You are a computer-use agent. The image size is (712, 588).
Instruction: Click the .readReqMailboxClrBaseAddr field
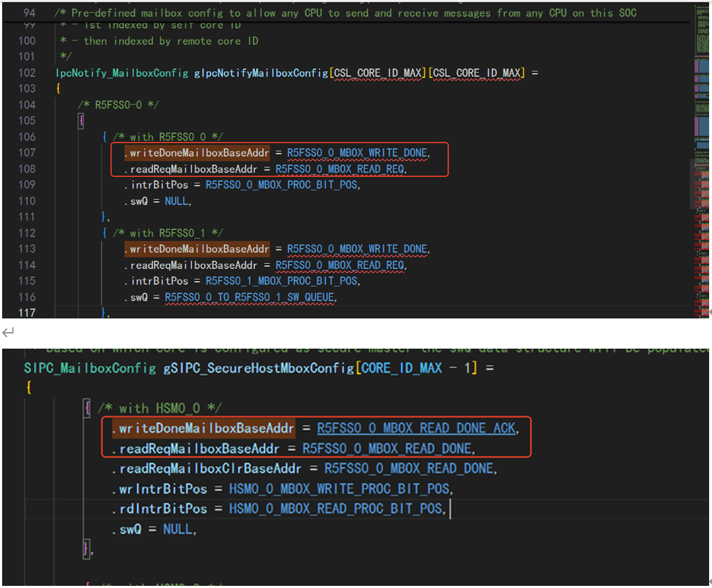(x=207, y=469)
